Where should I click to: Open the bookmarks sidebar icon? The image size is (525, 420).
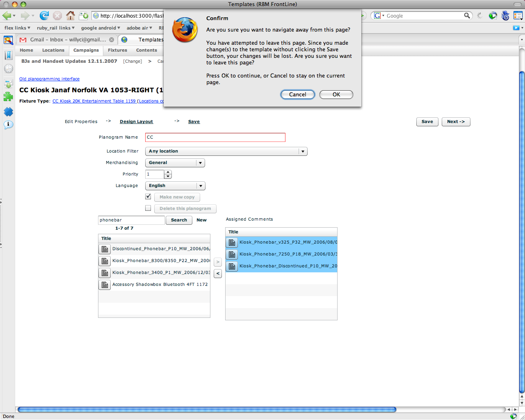[8, 55]
